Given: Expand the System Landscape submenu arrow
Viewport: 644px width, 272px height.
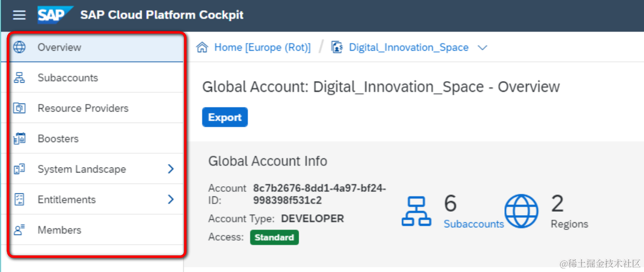Looking at the screenshot, I should pyautogui.click(x=171, y=169).
